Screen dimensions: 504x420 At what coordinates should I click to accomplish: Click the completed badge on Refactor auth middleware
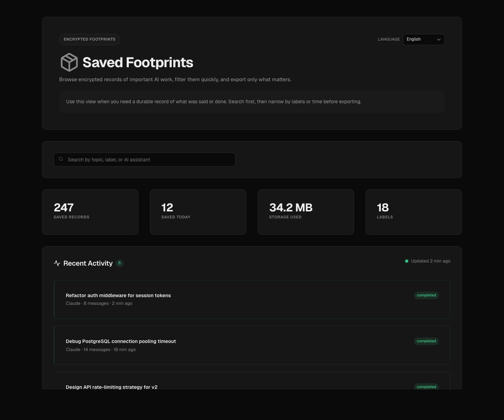(426, 295)
